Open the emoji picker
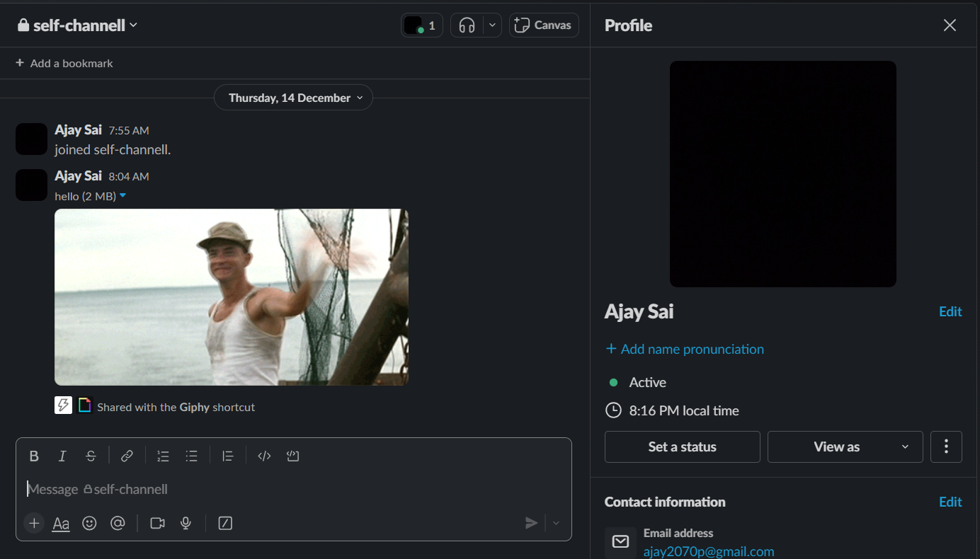Screen dimensions: 980x559 point(89,523)
